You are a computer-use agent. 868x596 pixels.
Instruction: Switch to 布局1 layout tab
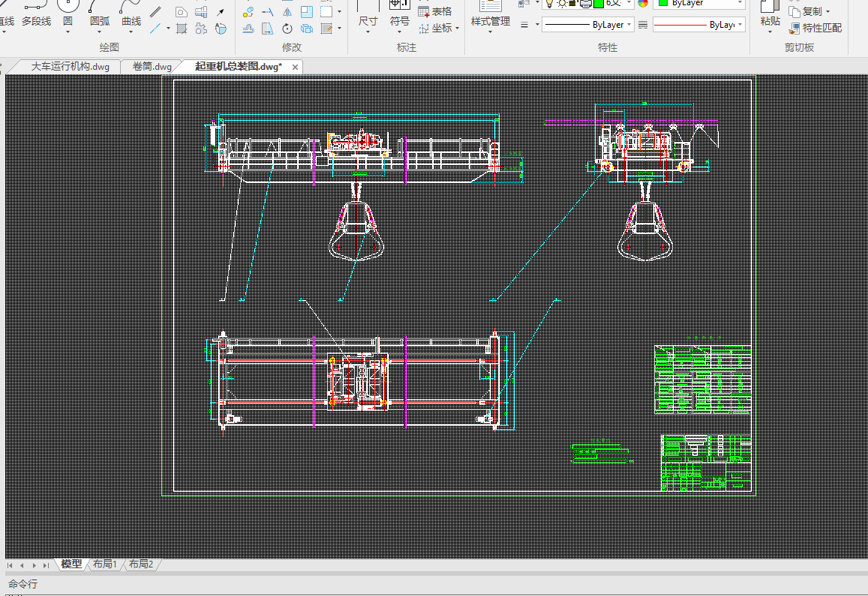coord(105,564)
